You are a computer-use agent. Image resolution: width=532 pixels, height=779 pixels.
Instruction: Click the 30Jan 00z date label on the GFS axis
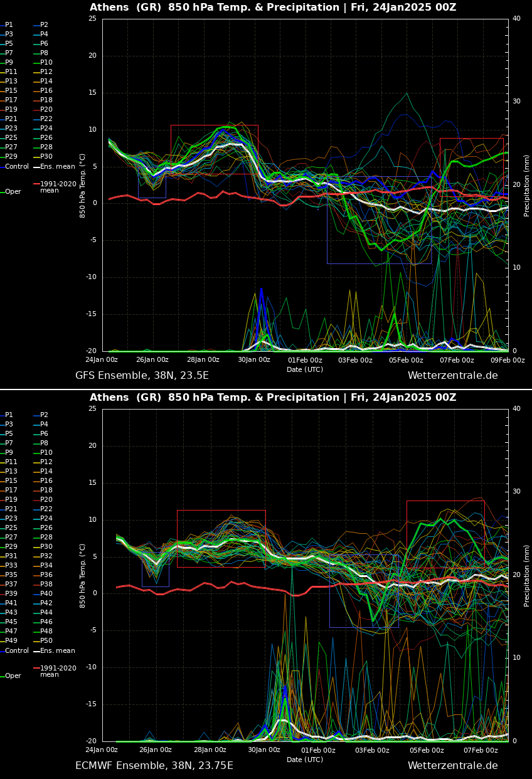pos(254,360)
